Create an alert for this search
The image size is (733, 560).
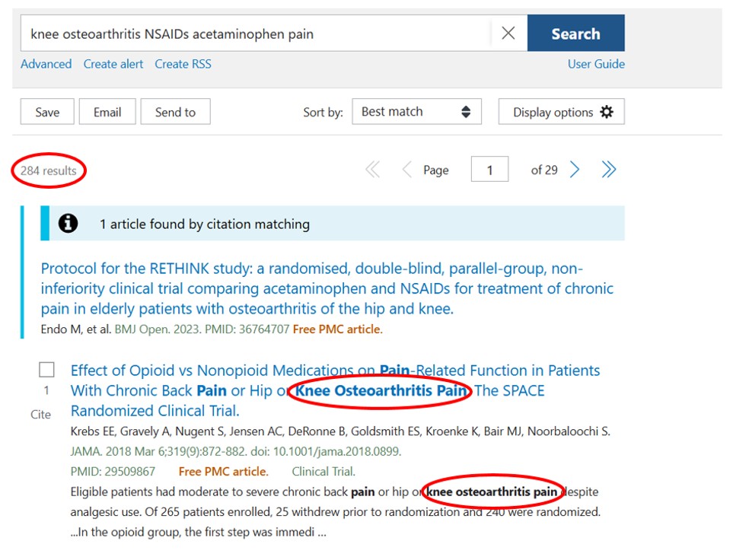113,64
